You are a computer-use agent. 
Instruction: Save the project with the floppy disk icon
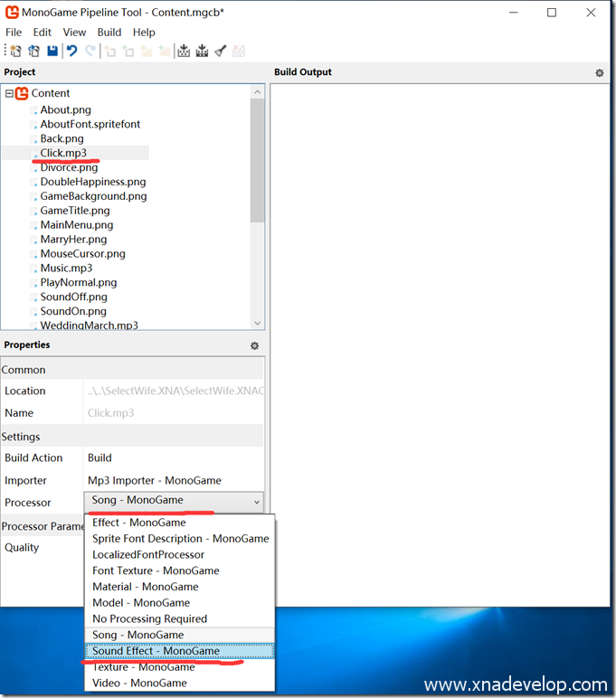(x=52, y=52)
